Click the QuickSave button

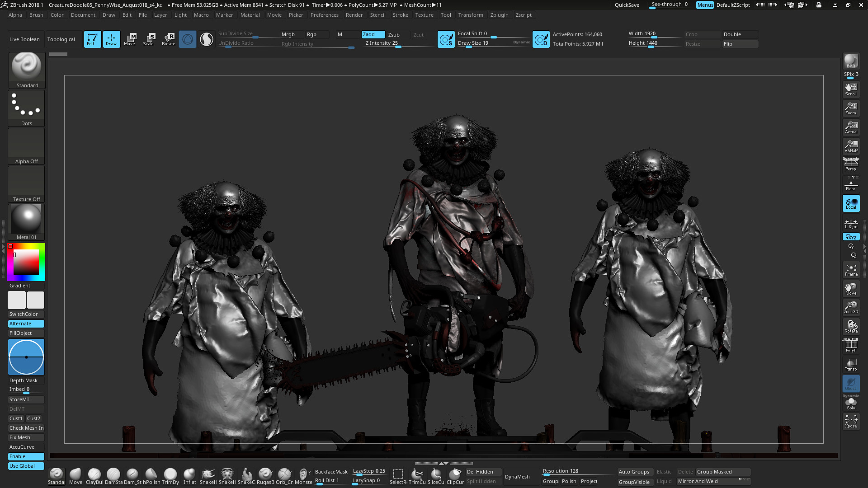[627, 5]
